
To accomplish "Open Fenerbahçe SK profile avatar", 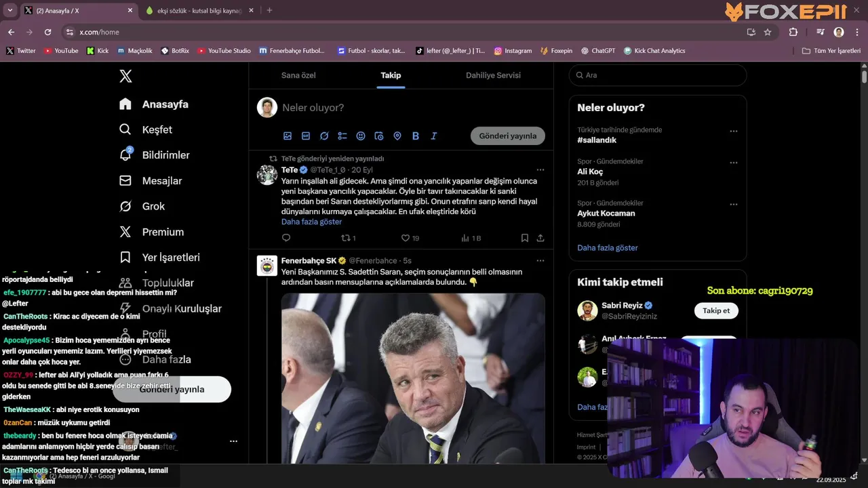I will [267, 266].
